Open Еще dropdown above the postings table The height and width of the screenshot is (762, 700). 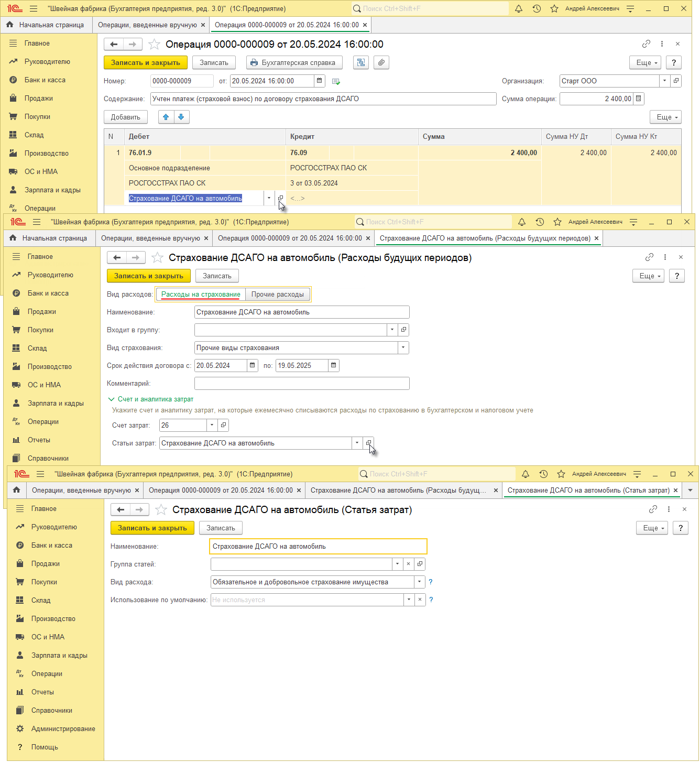click(x=666, y=117)
